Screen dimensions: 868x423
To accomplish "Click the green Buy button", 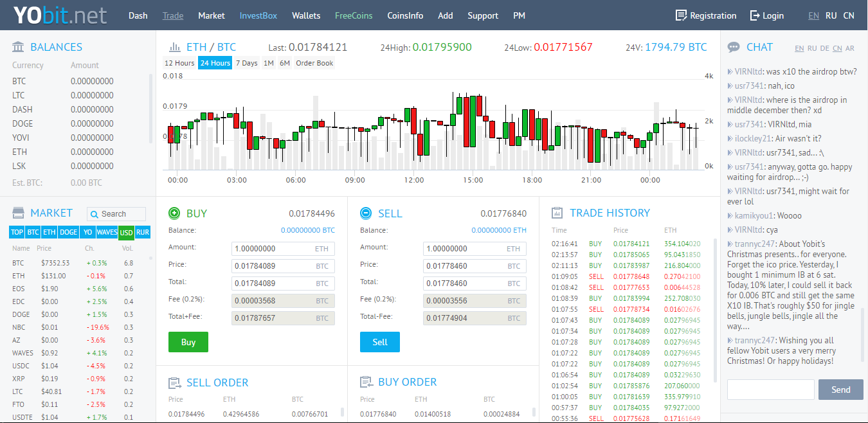I will pyautogui.click(x=188, y=342).
